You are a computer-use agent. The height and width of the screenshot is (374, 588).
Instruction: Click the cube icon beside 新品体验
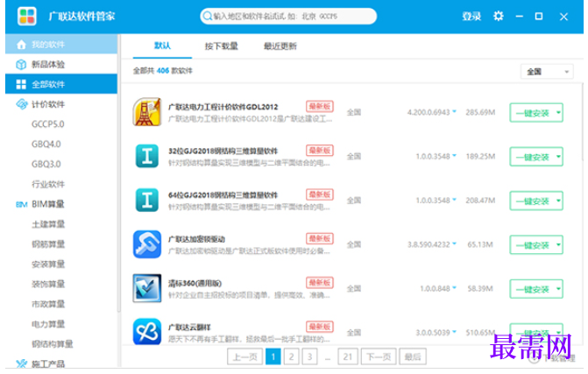click(x=21, y=65)
